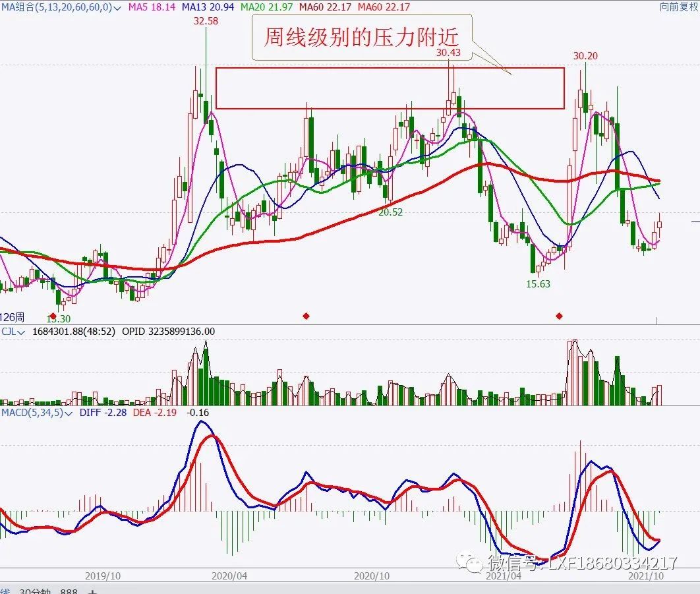Click the 32.58 high price label
The width and height of the screenshot is (700, 594).
tap(206, 21)
